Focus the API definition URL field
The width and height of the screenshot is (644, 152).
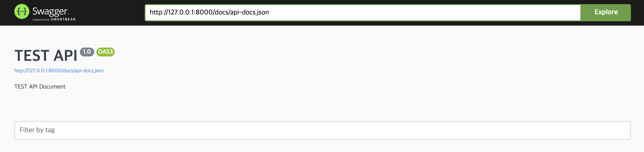pyautogui.click(x=363, y=13)
